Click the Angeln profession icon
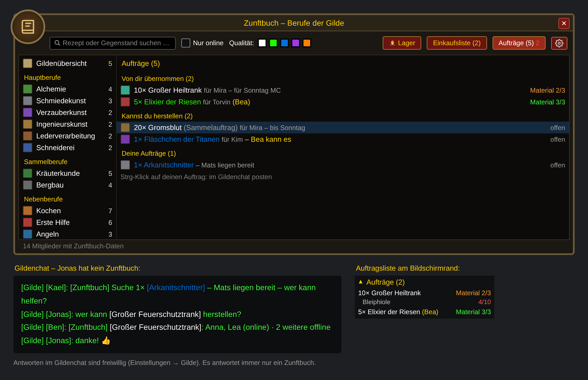Viewport: 588px width, 380px height. click(28, 234)
